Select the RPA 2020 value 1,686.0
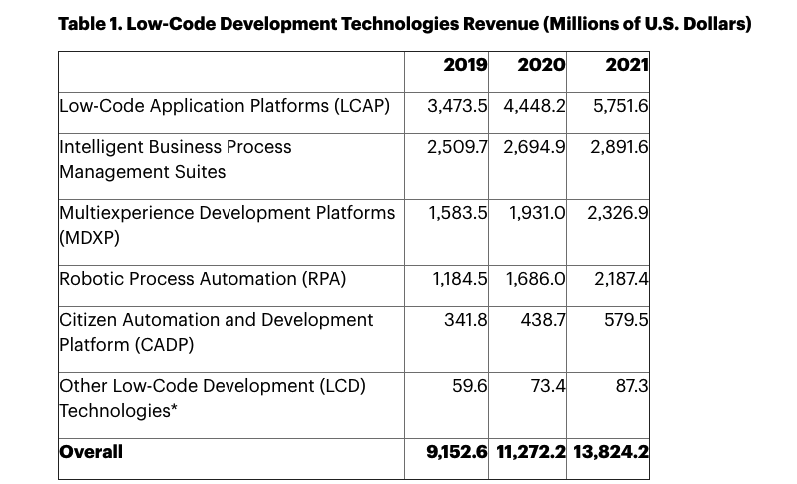Viewport: 797px width, 484px height. [536, 279]
